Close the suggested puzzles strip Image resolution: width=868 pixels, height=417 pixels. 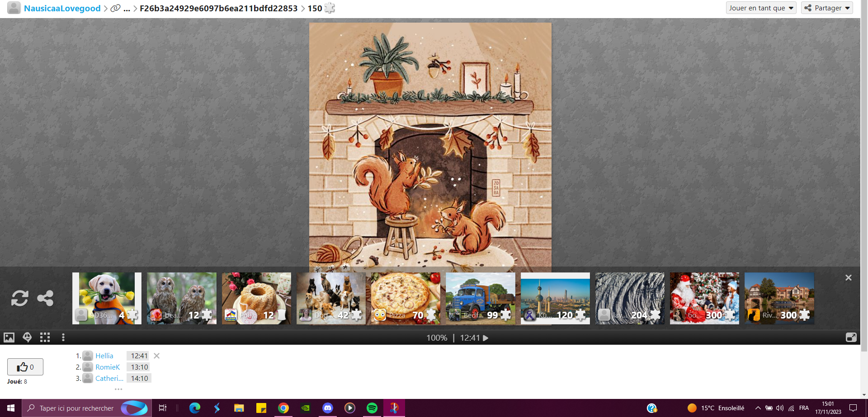point(848,278)
